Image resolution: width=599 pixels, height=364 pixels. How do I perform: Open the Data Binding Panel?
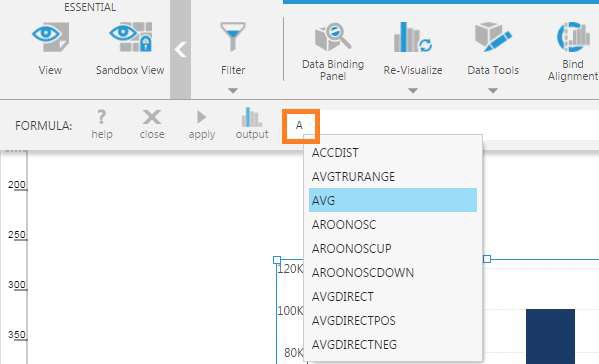click(333, 37)
